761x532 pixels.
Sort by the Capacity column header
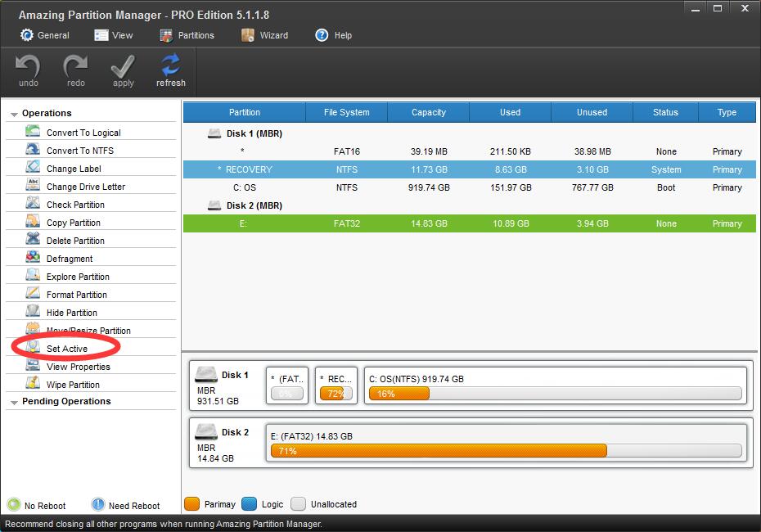(429, 112)
